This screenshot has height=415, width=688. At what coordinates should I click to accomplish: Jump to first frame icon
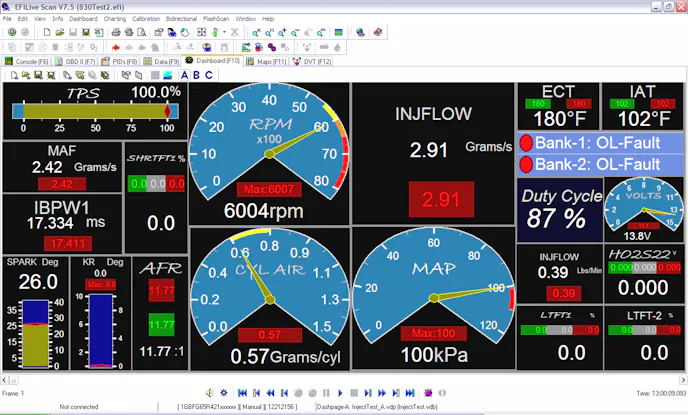[x=242, y=393]
